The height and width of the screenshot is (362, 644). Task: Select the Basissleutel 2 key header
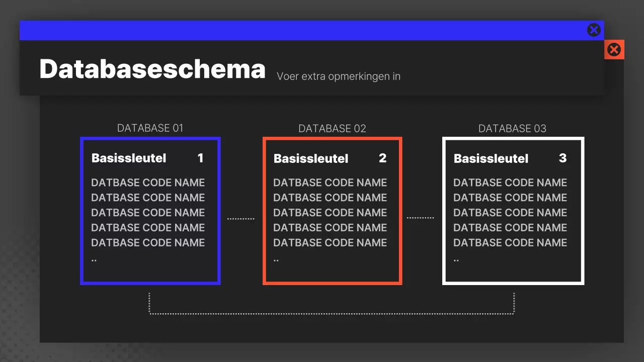tap(310, 158)
